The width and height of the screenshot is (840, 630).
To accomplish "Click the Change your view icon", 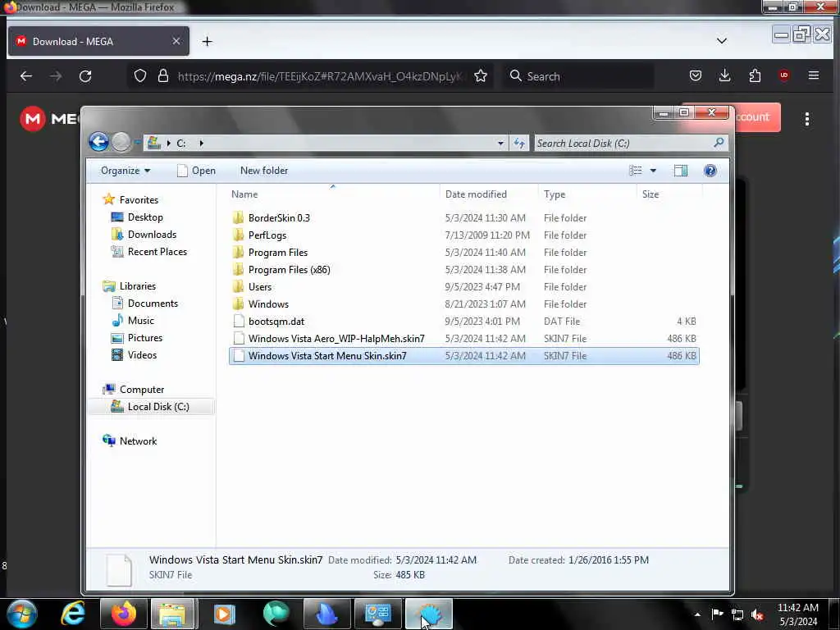I will point(636,171).
